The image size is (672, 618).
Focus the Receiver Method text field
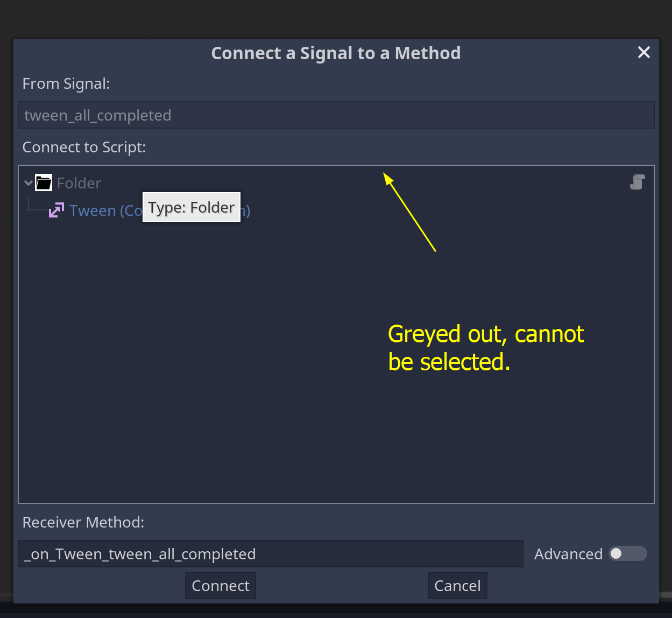[x=269, y=553]
